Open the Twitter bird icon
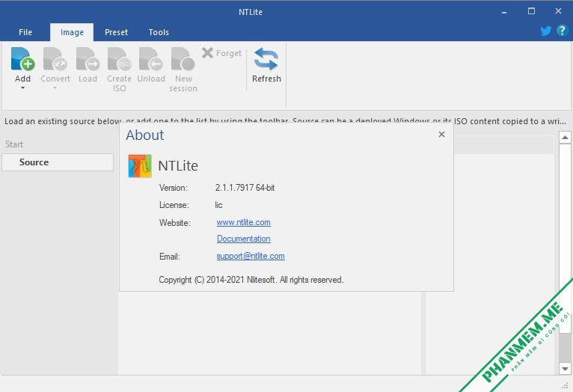Screen dimensions: 573x392 tap(545, 31)
